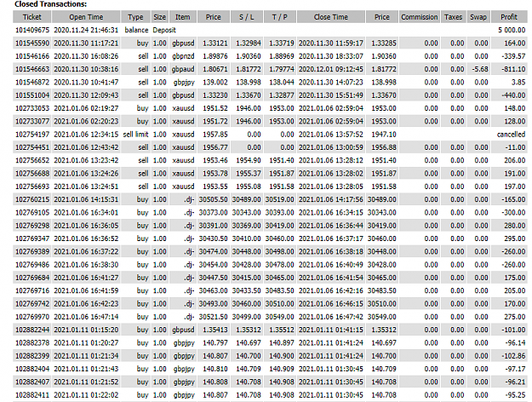Click the S / L column header
This screenshot has width=532, height=402.
pyautogui.click(x=247, y=17)
